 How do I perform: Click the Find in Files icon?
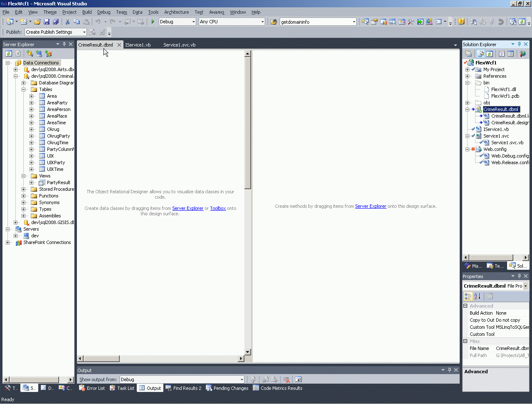(x=274, y=22)
